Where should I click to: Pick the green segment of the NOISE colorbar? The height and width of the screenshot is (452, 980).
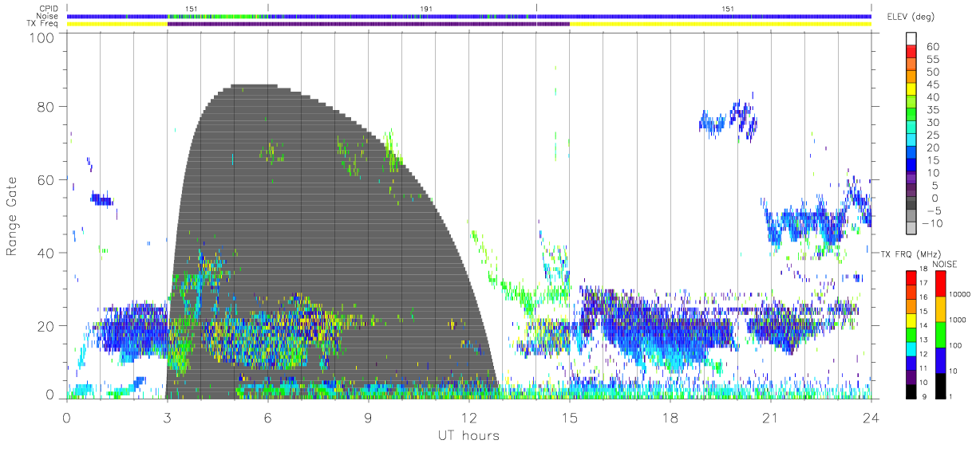(x=941, y=334)
